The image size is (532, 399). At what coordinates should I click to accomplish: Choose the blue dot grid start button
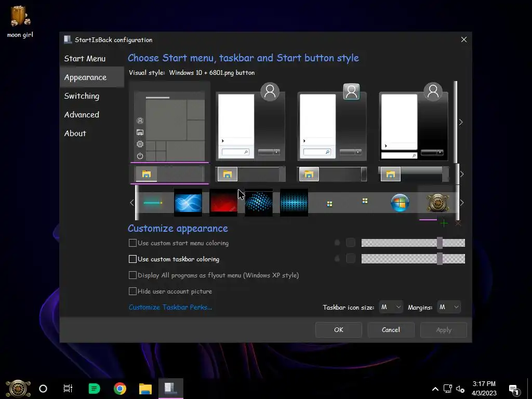point(294,203)
